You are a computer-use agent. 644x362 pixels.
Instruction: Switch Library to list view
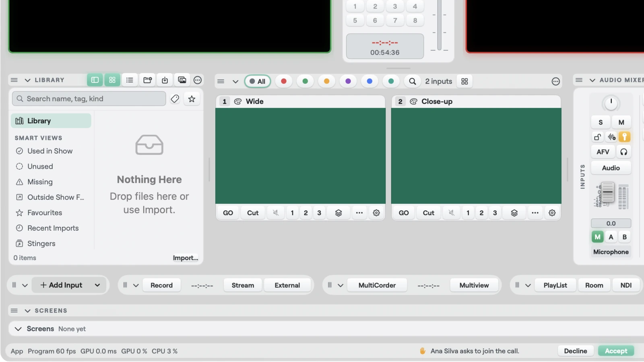coord(130,80)
